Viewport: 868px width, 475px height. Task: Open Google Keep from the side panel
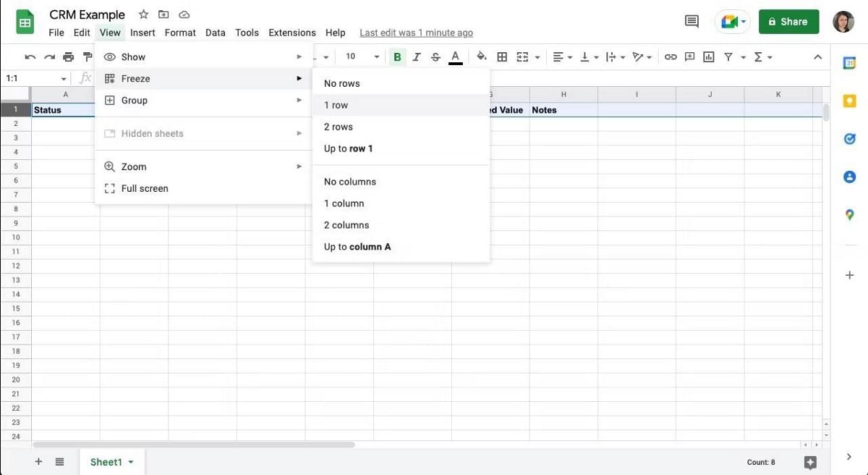pos(849,101)
